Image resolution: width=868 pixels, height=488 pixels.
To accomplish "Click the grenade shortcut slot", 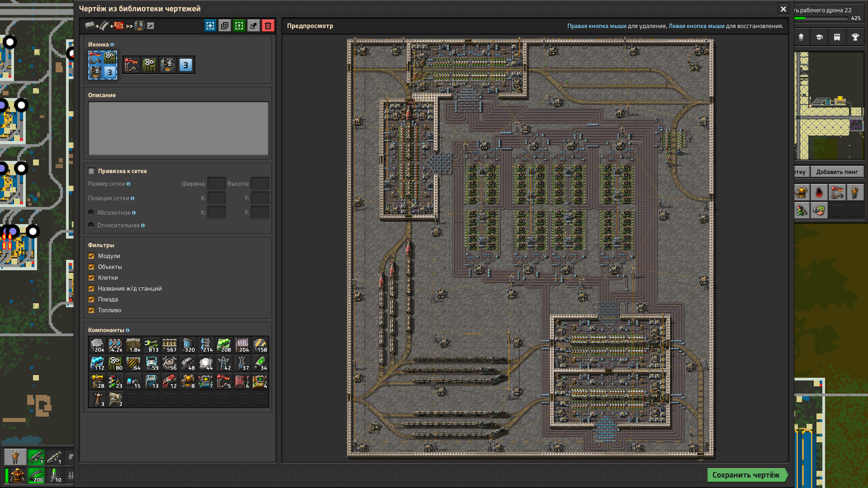I will coord(819,192).
